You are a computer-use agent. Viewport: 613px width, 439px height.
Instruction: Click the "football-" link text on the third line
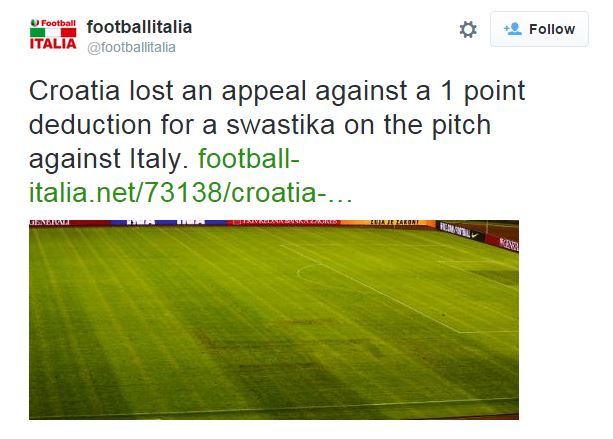coord(249,159)
